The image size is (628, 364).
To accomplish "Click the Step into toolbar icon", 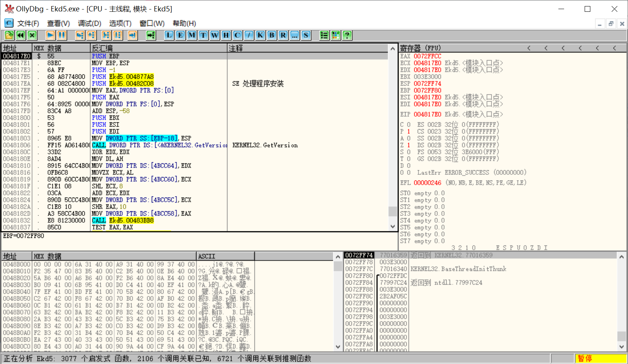I will (x=80, y=35).
